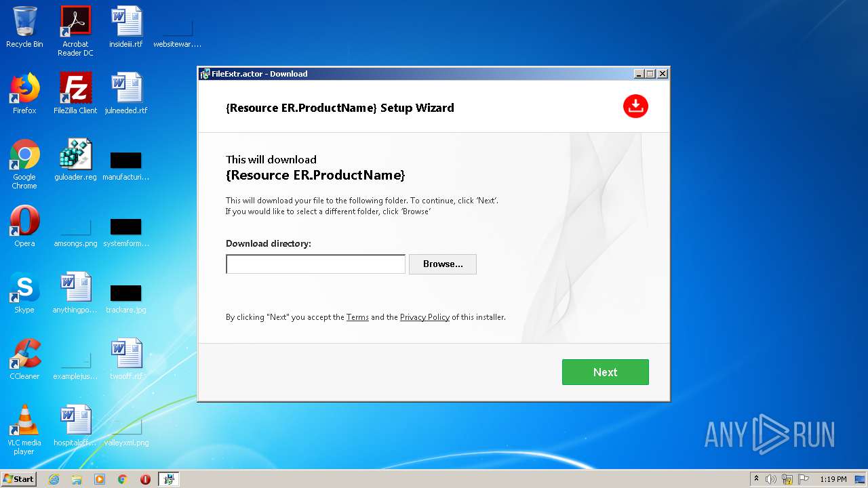The image size is (868, 488).
Task: Select the manufacturi... desktop file
Action: point(126,165)
